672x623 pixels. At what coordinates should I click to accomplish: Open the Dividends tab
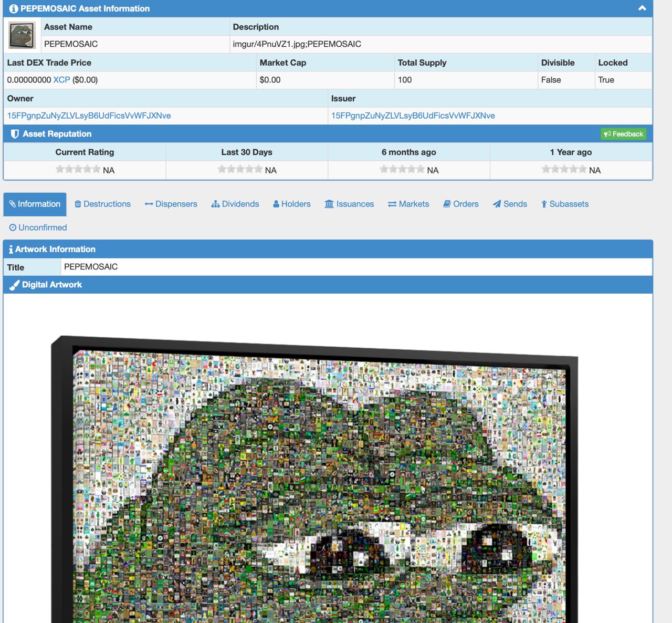pyautogui.click(x=235, y=204)
